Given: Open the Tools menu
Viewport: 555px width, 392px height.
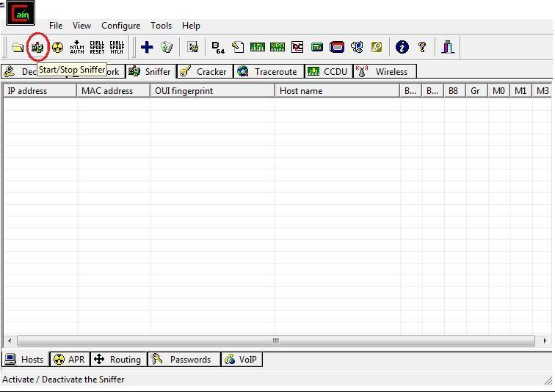Looking at the screenshot, I should [161, 26].
